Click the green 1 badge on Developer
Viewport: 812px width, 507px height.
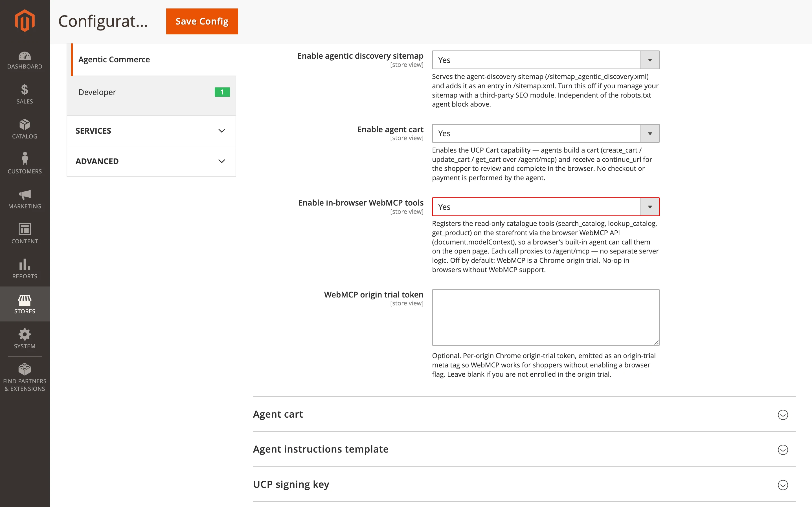coord(222,92)
